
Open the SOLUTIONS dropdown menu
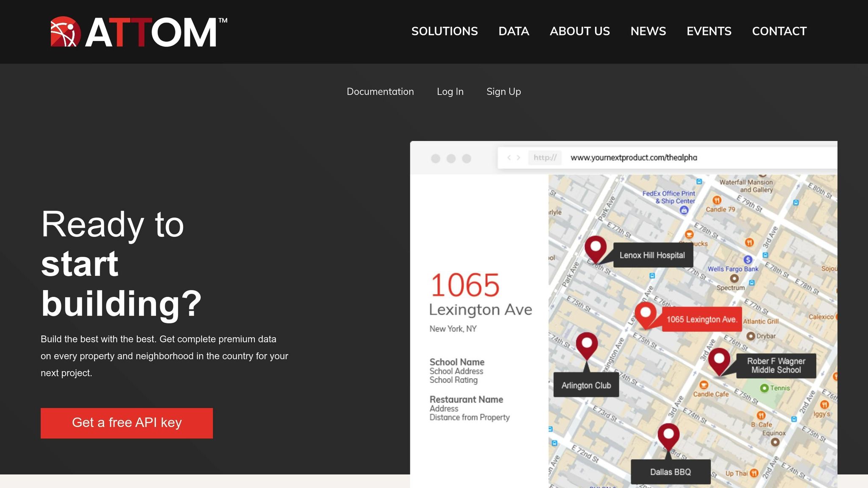444,31
